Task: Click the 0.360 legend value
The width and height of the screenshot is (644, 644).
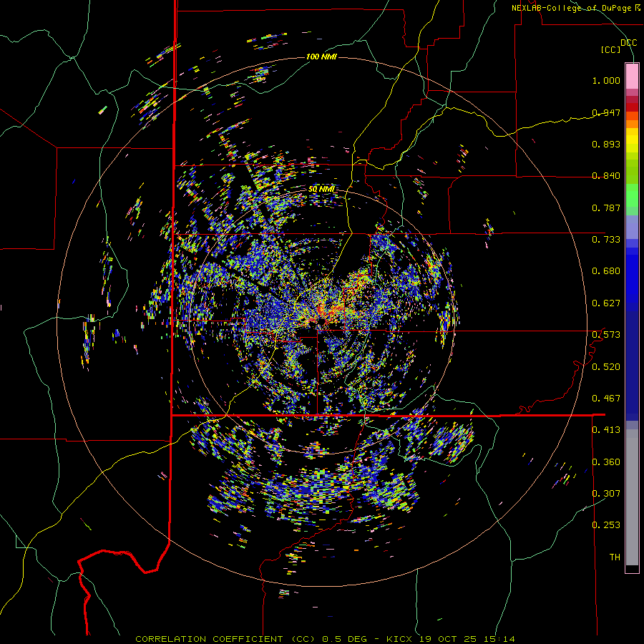Action: (606, 462)
